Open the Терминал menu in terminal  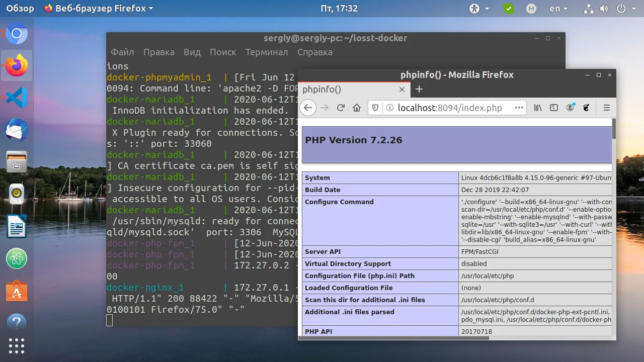(266, 52)
